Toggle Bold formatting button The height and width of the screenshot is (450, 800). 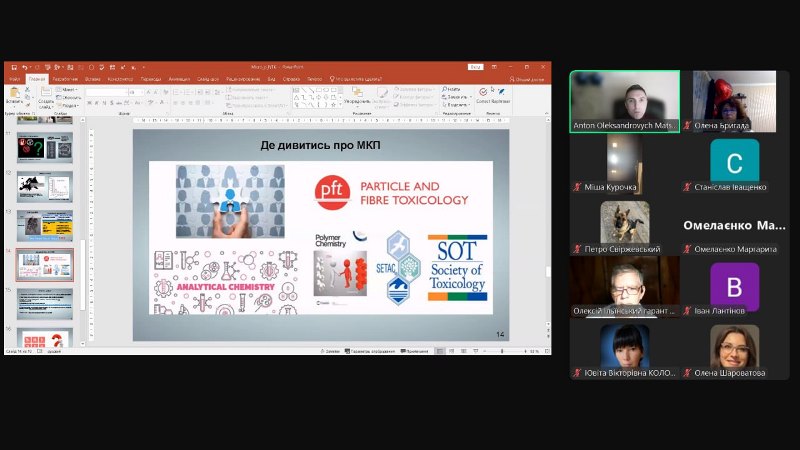tap(89, 103)
